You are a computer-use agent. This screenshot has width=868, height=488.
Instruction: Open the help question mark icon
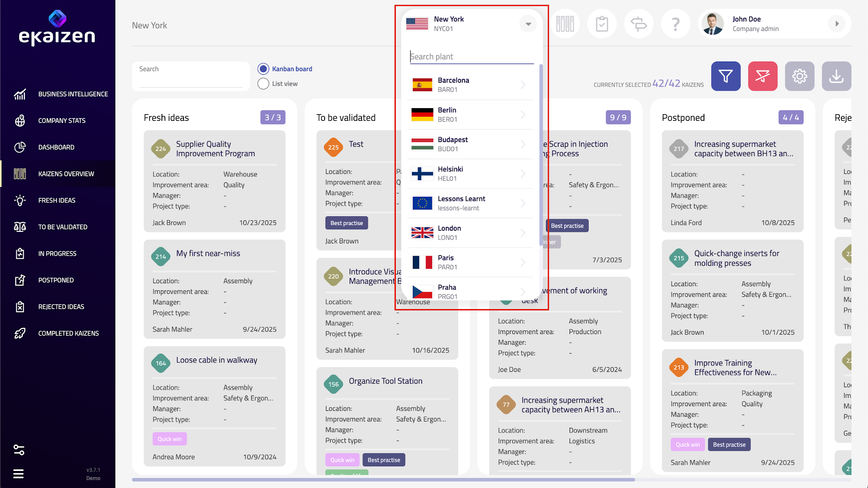(676, 24)
